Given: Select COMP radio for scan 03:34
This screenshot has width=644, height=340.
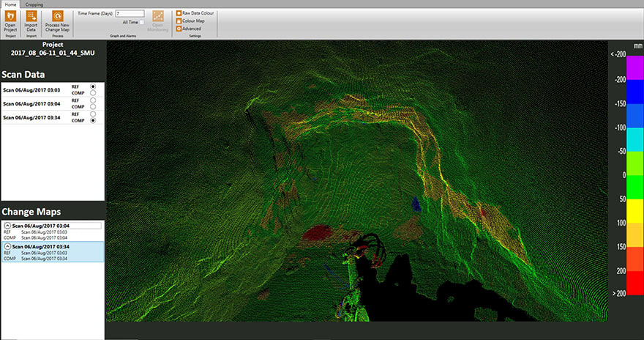Looking at the screenshot, I should pos(94,121).
